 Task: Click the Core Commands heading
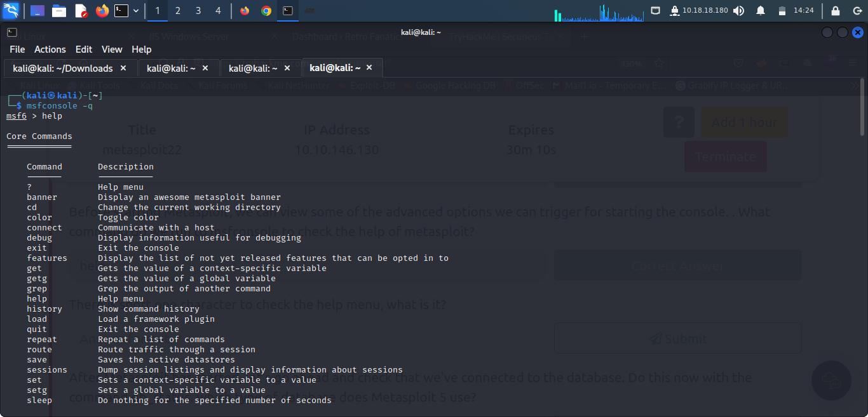pyautogui.click(x=39, y=136)
